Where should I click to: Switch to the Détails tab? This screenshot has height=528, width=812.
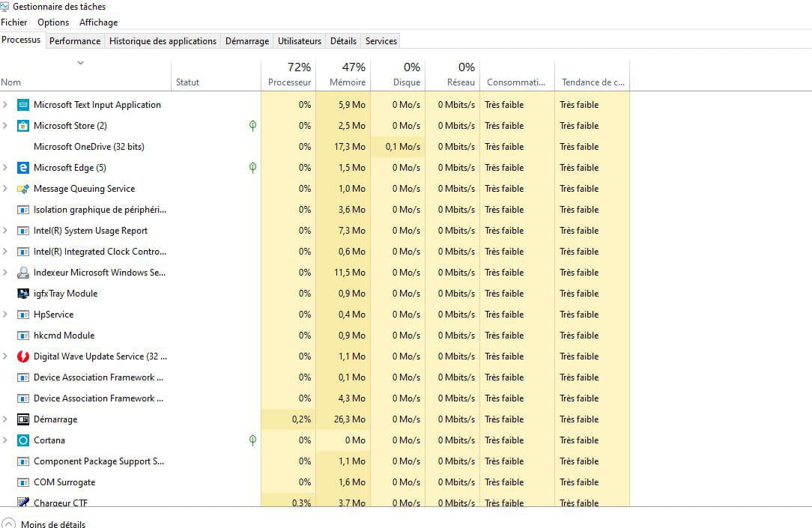point(343,41)
